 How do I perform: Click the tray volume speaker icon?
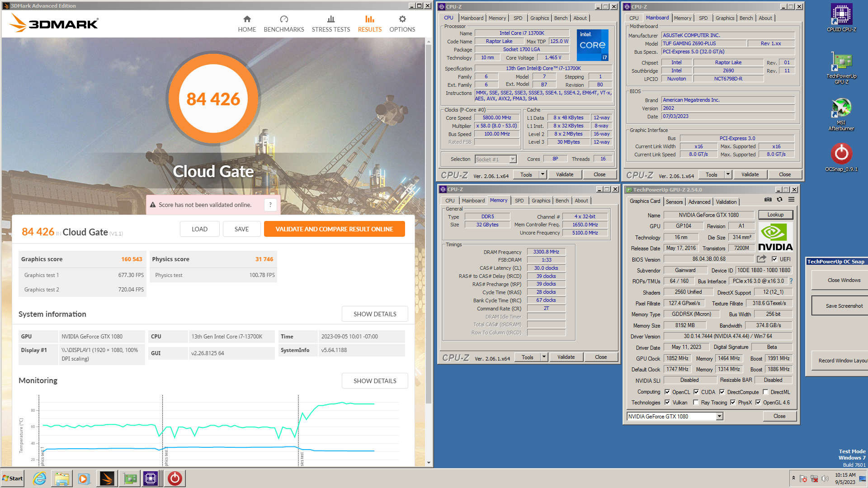[x=825, y=479]
